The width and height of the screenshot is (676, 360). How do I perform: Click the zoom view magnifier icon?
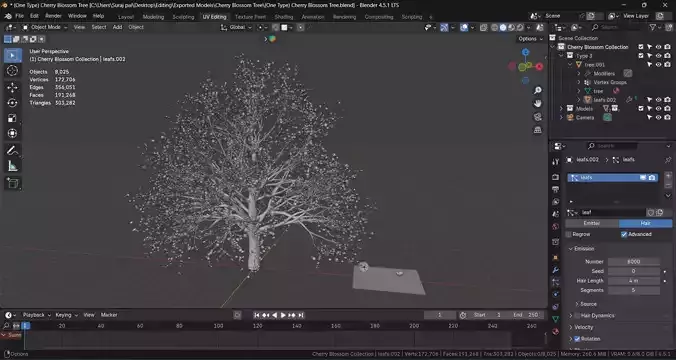coord(538,90)
